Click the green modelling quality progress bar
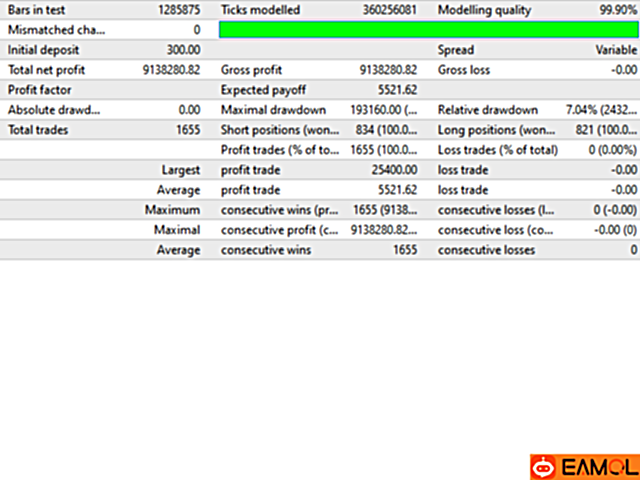 tap(429, 30)
